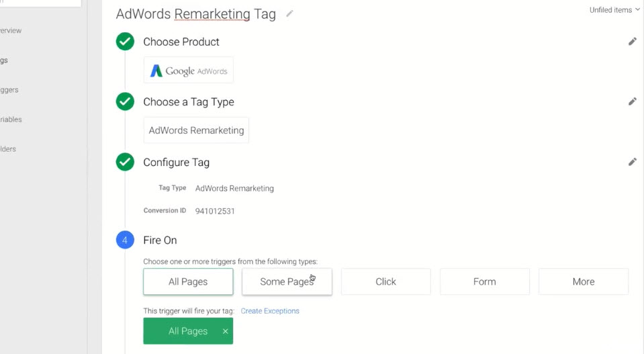Screen dimensions: 644x354
Task: Click the green checkmark next to Choose Product
Action: [125, 42]
